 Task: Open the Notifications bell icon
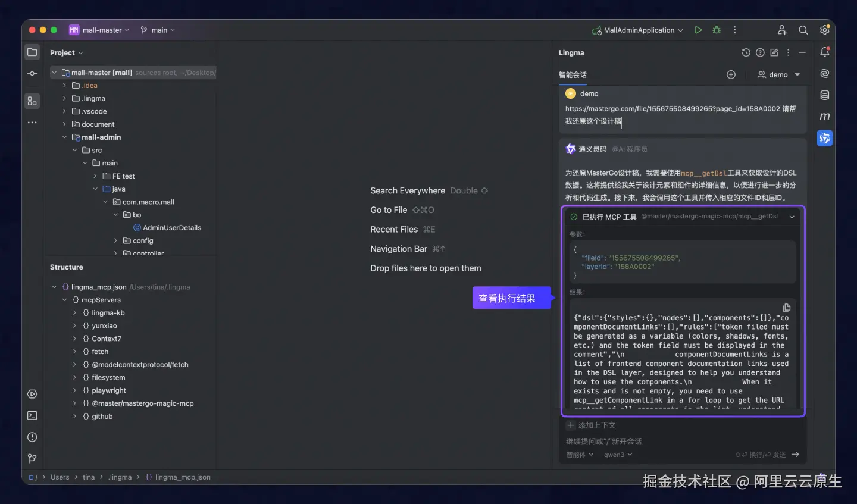[825, 52]
